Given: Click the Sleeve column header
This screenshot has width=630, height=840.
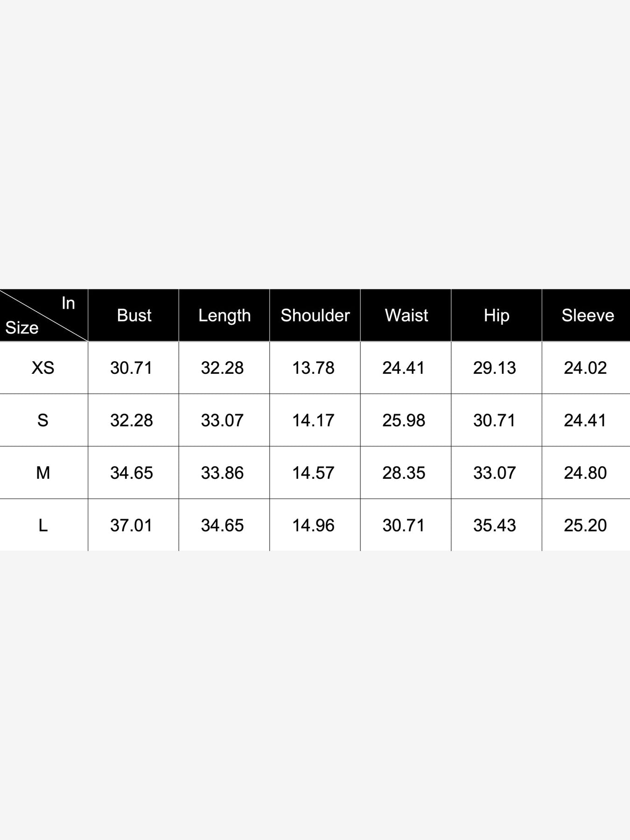Looking at the screenshot, I should (588, 315).
